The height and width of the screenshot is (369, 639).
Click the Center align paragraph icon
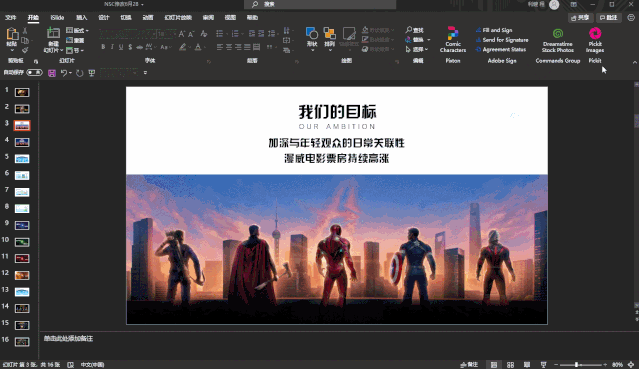[x=229, y=47]
